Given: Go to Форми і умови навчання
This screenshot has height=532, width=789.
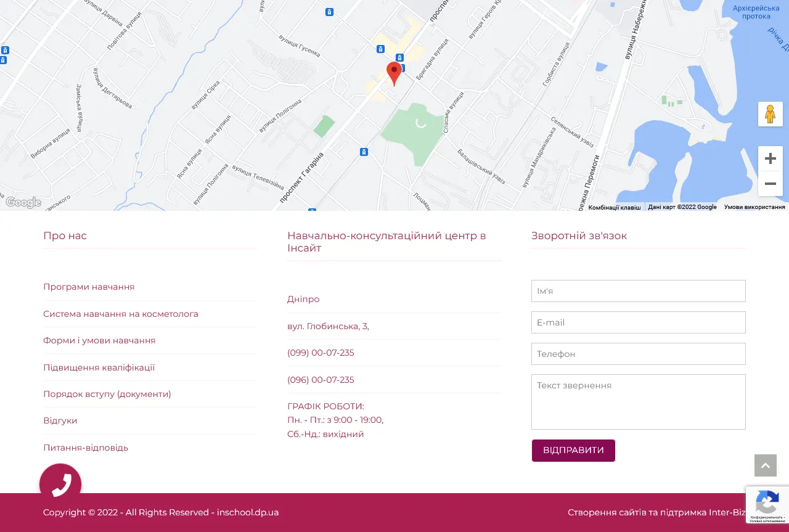Looking at the screenshot, I should (99, 340).
